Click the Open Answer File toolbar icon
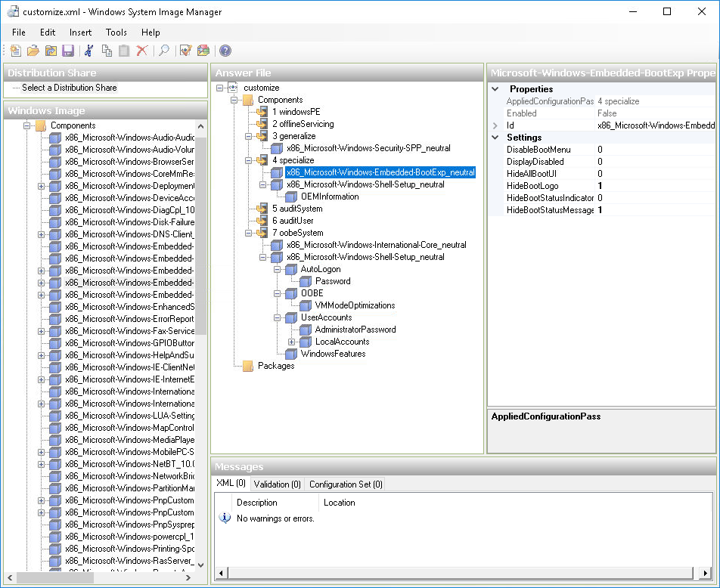The width and height of the screenshot is (720, 588). coord(33,51)
